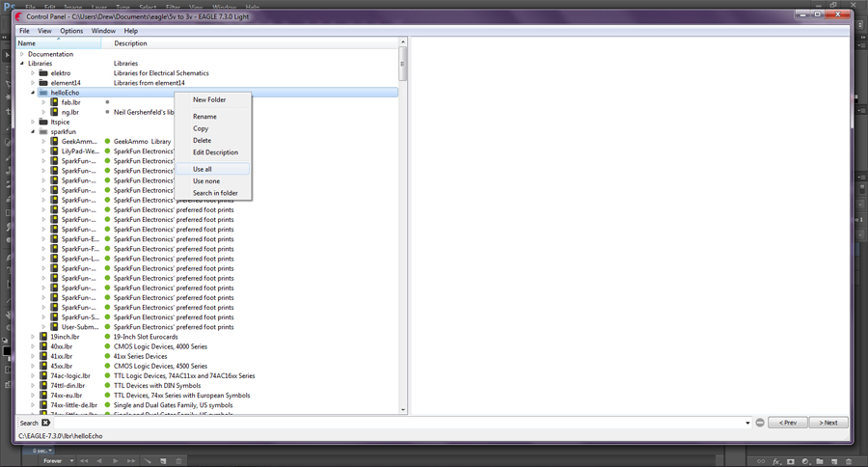Expand the SparkFun-E... library arrow

(43, 239)
